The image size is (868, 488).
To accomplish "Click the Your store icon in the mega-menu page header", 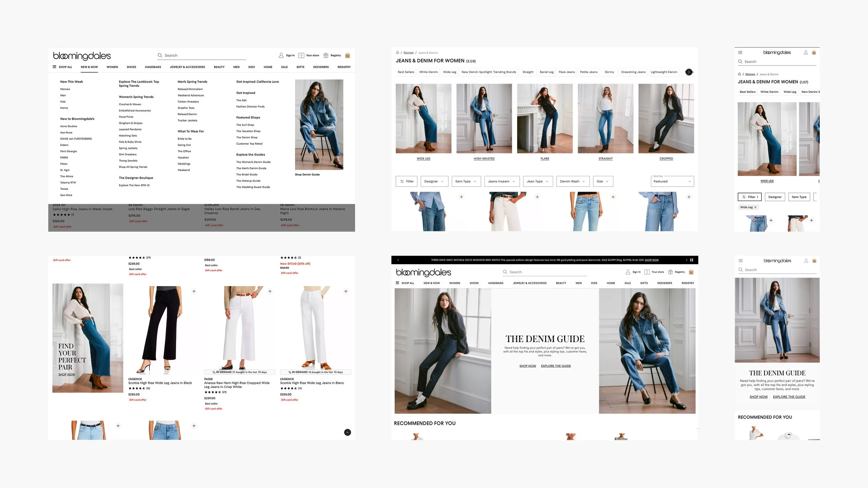I will pyautogui.click(x=301, y=56).
